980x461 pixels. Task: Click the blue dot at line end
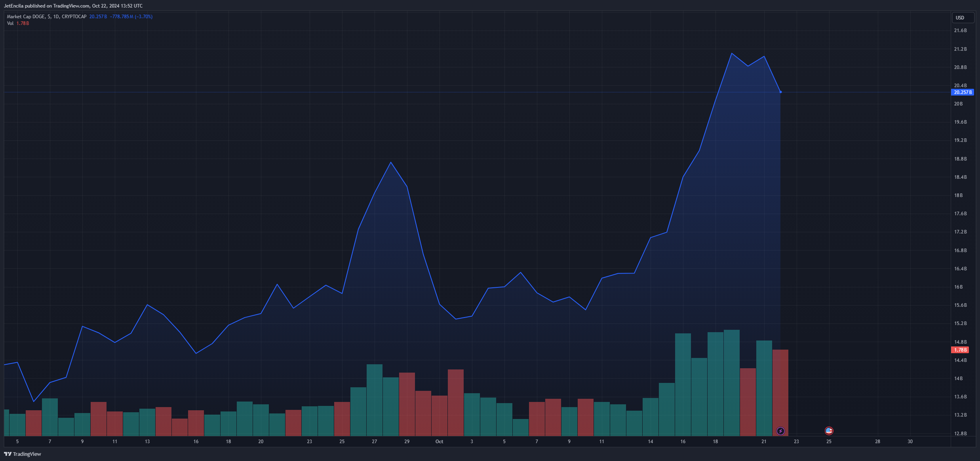click(780, 92)
